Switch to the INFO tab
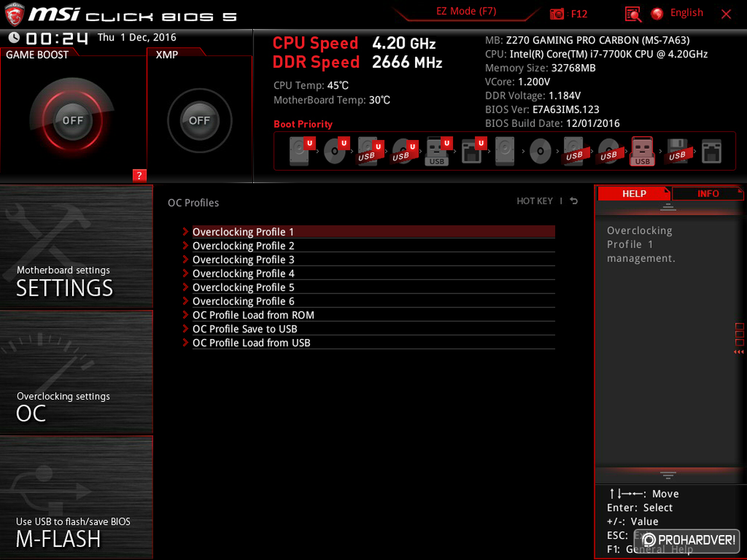The width and height of the screenshot is (747, 560). [708, 194]
